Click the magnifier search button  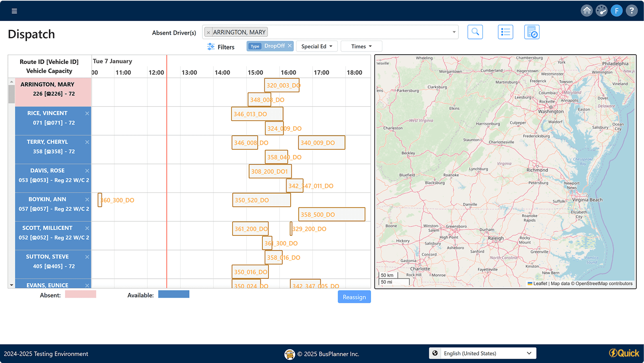475,32
